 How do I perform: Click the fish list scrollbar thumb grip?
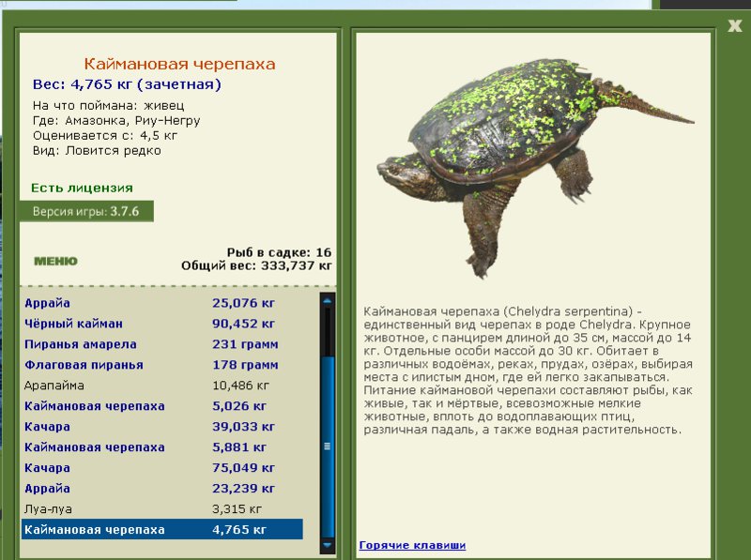328,446
